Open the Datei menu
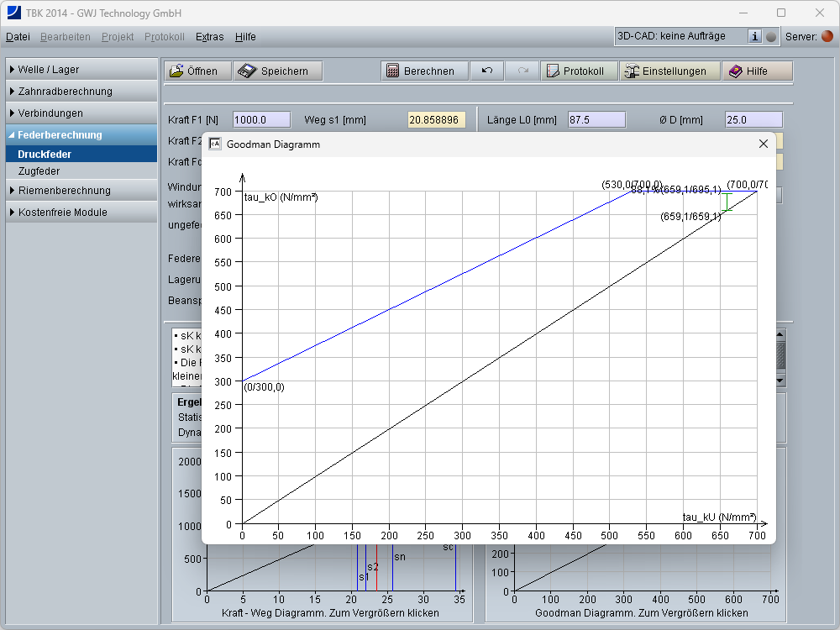The width and height of the screenshot is (840, 630). pyautogui.click(x=18, y=37)
